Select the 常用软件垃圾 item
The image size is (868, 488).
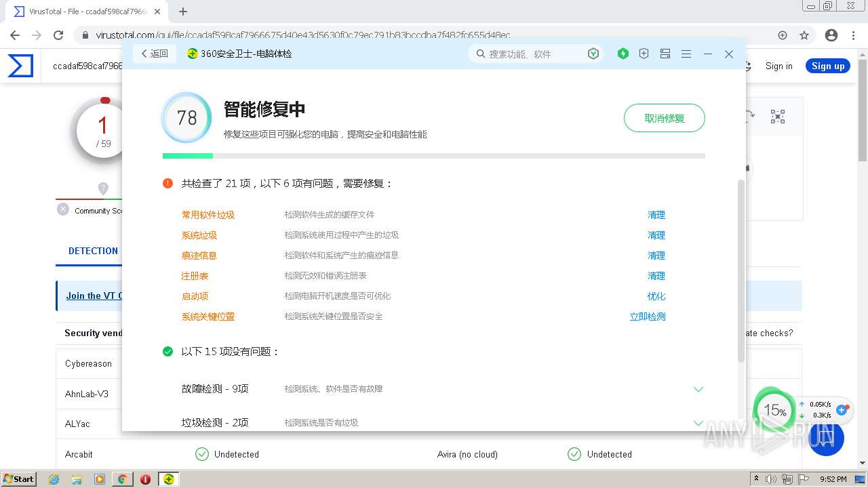(x=208, y=215)
